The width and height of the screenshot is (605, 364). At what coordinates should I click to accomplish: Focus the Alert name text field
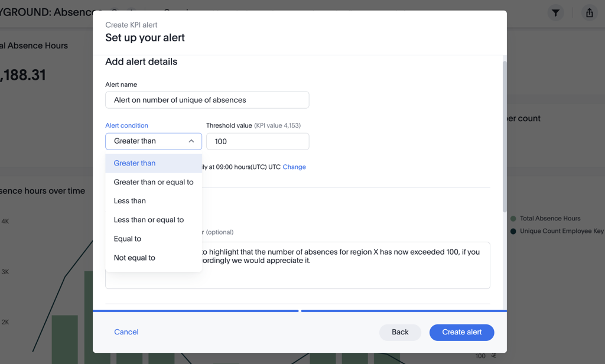[207, 100]
